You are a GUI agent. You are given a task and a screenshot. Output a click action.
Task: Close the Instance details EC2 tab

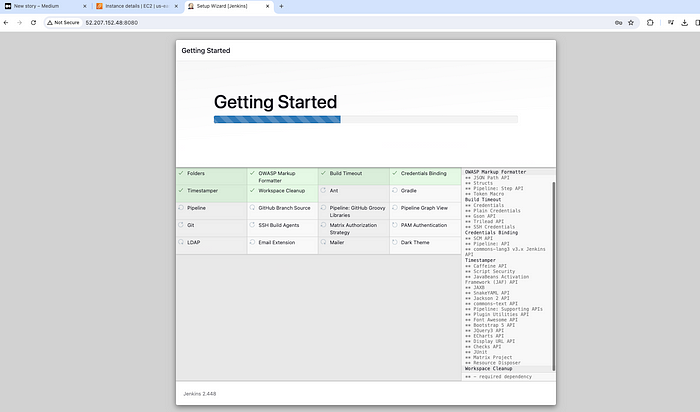[x=176, y=6]
